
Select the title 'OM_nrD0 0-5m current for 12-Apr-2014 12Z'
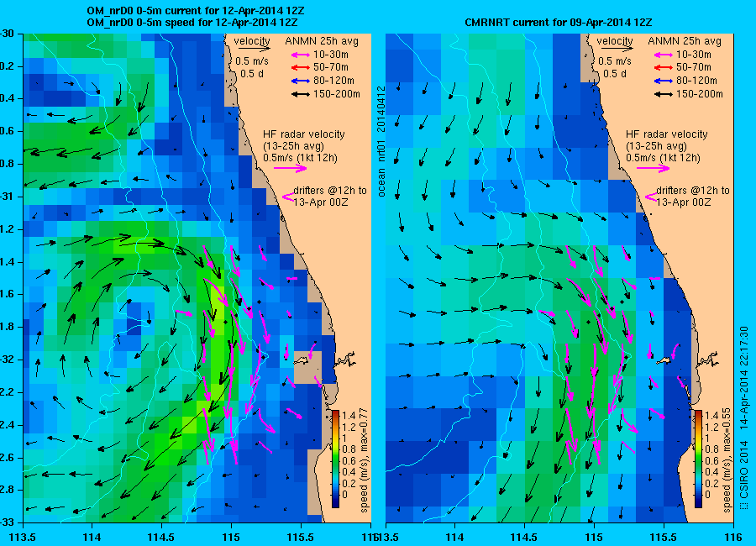(195, 11)
